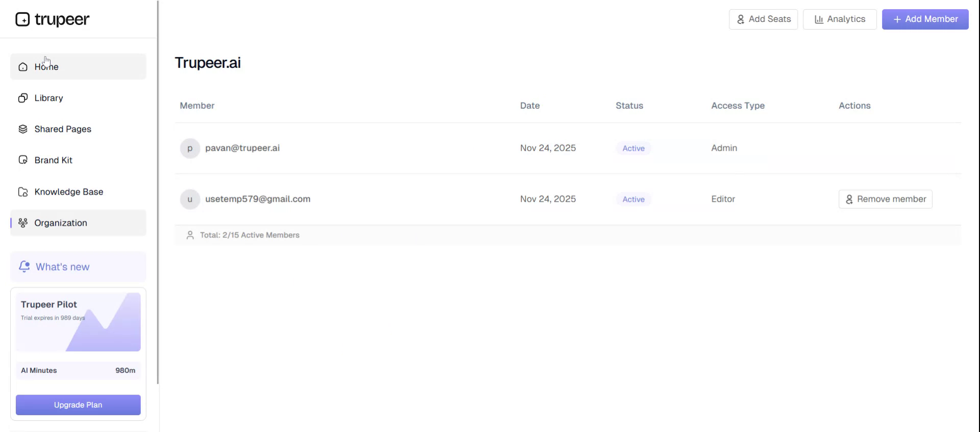Go to Shared Pages
Screen dimensions: 980x432
click(78, 129)
